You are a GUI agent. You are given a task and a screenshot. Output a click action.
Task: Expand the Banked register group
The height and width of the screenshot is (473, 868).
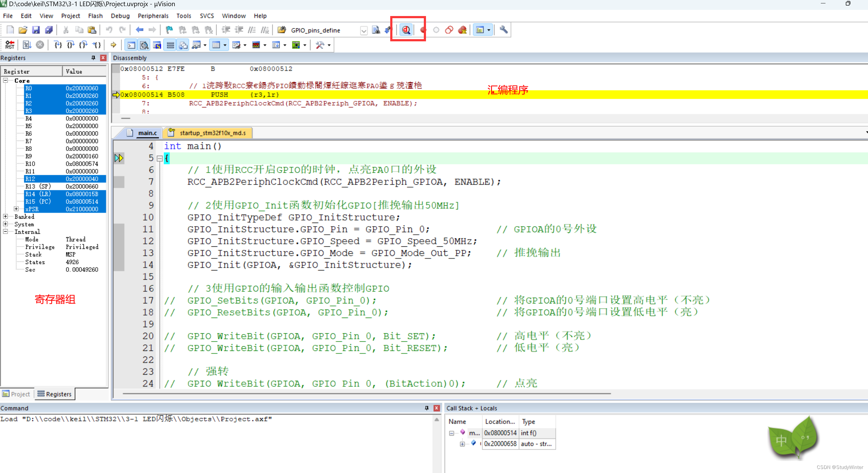[x=6, y=216]
